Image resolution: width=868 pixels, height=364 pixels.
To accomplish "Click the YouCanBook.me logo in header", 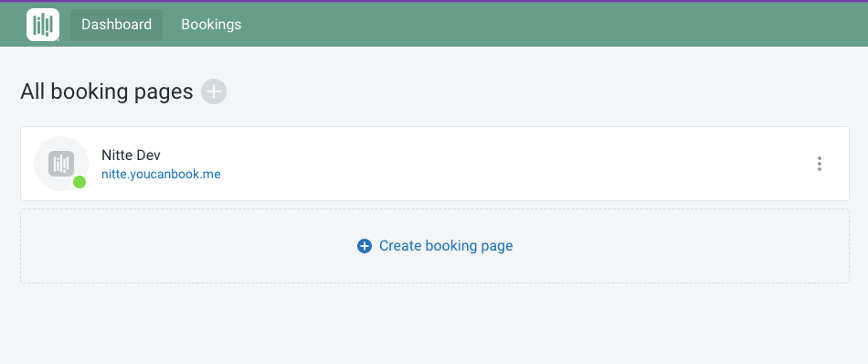I will pyautogui.click(x=43, y=25).
